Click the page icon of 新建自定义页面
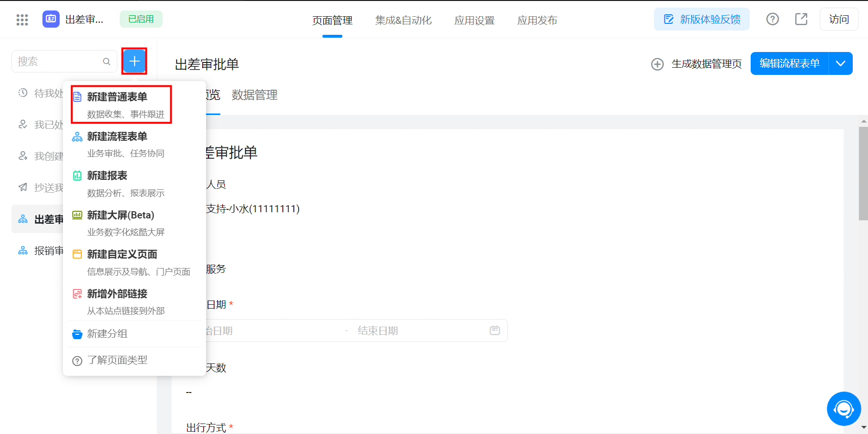868x434 pixels. [77, 254]
